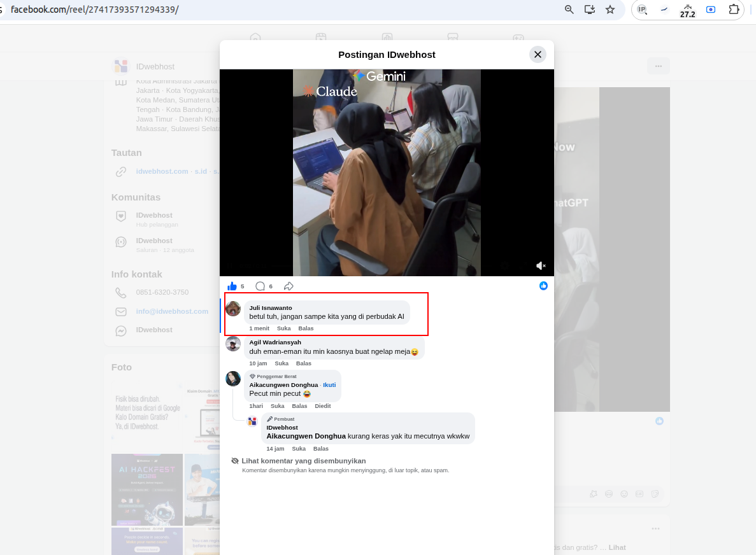Open IDwebhost Saluran 12 anggota

pos(165,245)
